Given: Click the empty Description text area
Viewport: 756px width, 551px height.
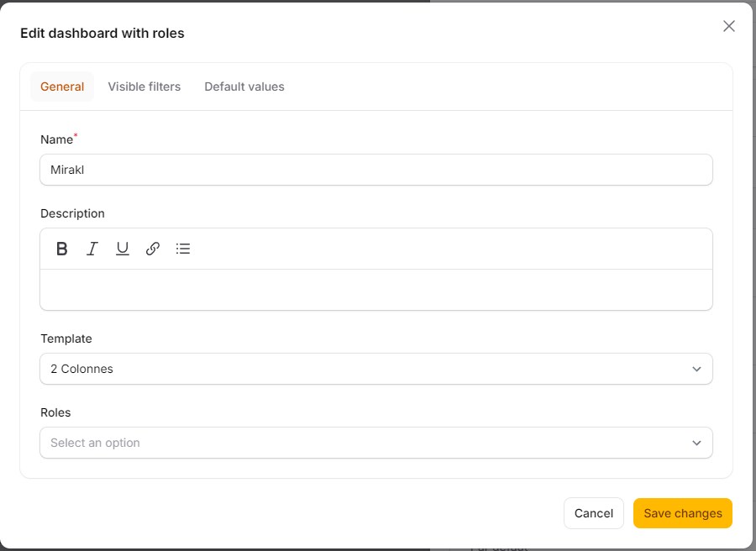Looking at the screenshot, I should (x=376, y=290).
